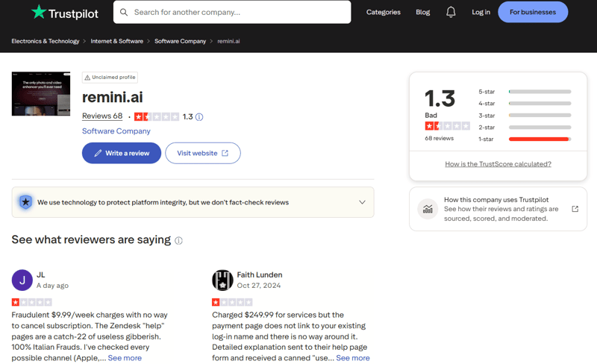Image resolution: width=597 pixels, height=364 pixels.
Task: Filter reviews by the red 1-star bar
Action: click(540, 139)
